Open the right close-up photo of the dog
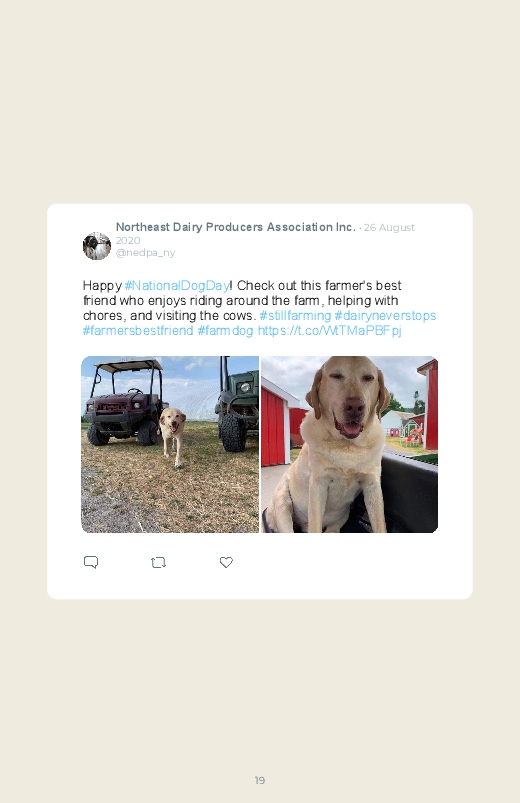Screen dimensions: 520x803 point(349,445)
